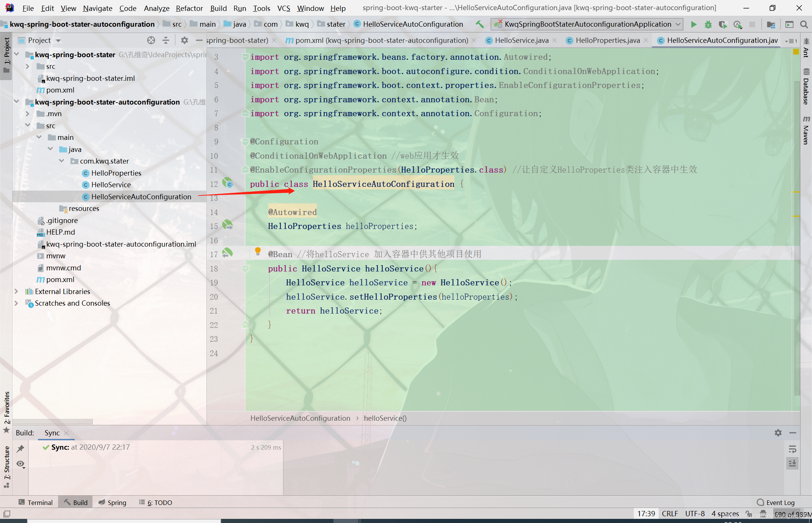Open Project panel settings gear
Image resolution: width=812 pixels, height=523 pixels.
184,40
